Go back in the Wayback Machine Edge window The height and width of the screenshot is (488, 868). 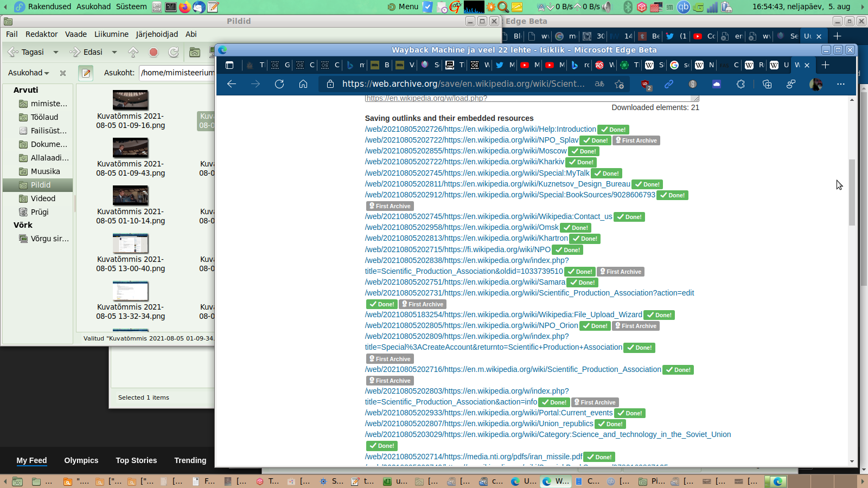232,84
